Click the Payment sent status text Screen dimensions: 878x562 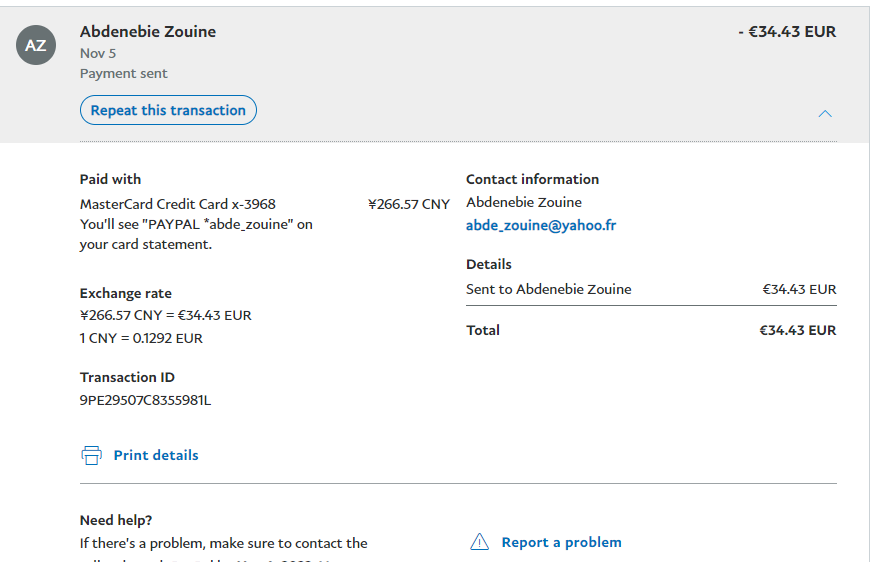point(124,73)
